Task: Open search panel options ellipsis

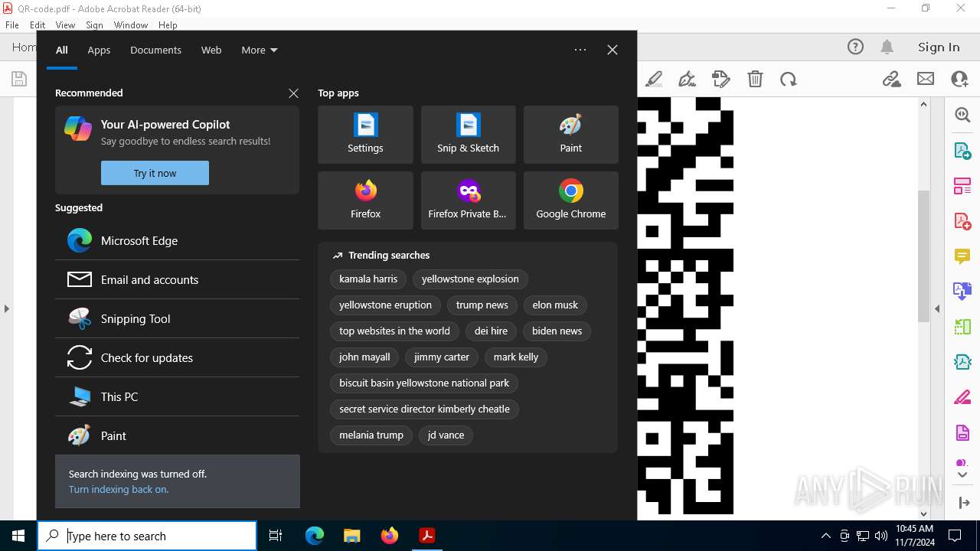Action: (580, 50)
